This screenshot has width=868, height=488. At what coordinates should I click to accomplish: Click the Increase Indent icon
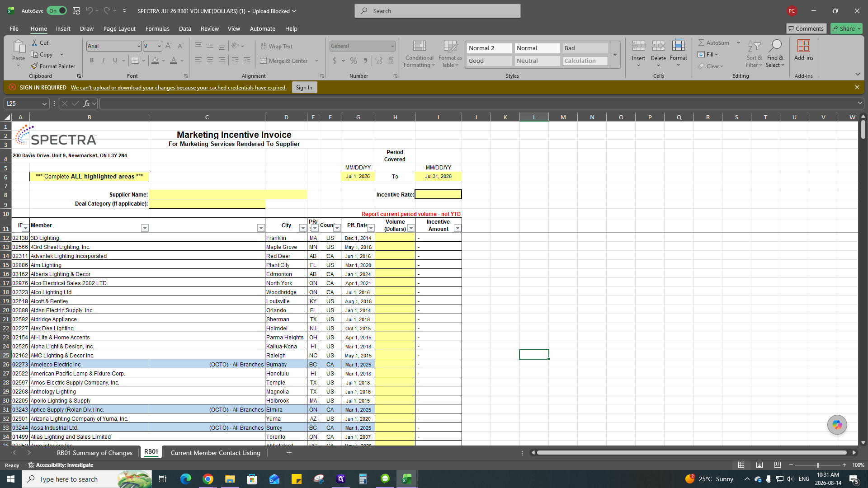247,61
